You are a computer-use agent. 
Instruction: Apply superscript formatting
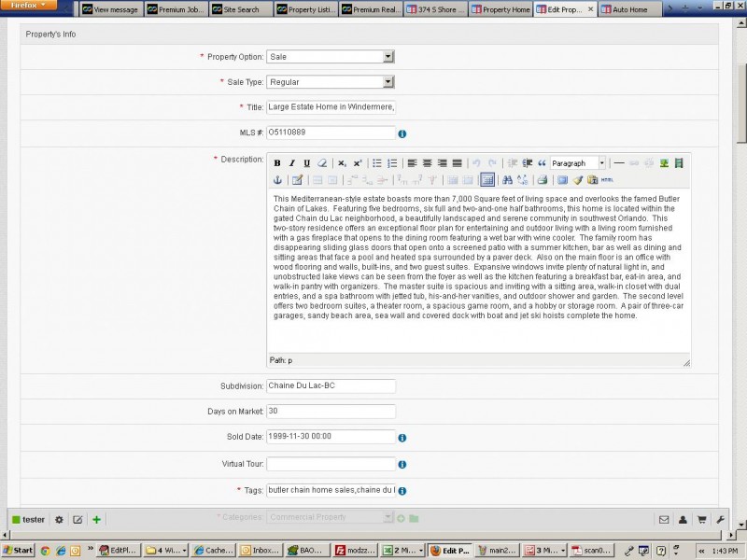[x=358, y=163]
